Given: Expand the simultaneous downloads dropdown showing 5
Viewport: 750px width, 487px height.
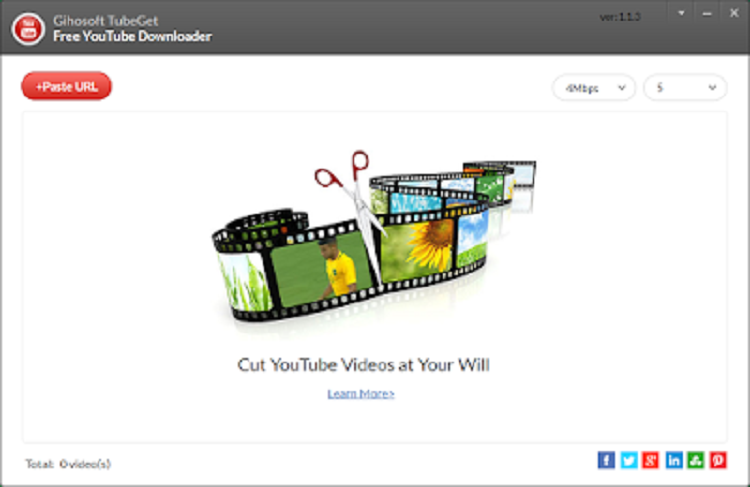Looking at the screenshot, I should click(684, 88).
